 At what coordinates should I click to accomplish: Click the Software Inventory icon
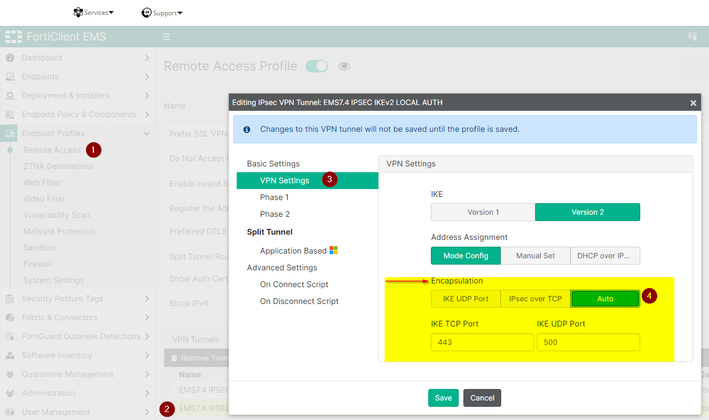[10, 355]
